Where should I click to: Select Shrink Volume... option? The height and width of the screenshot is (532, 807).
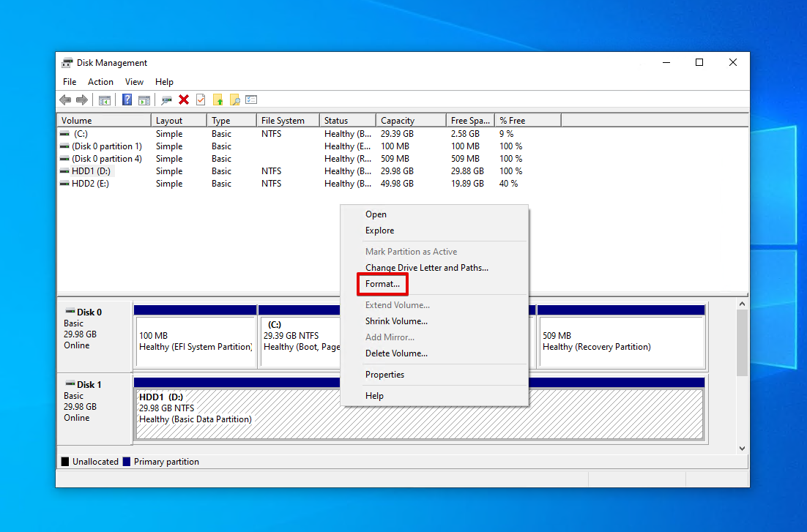pyautogui.click(x=434, y=321)
